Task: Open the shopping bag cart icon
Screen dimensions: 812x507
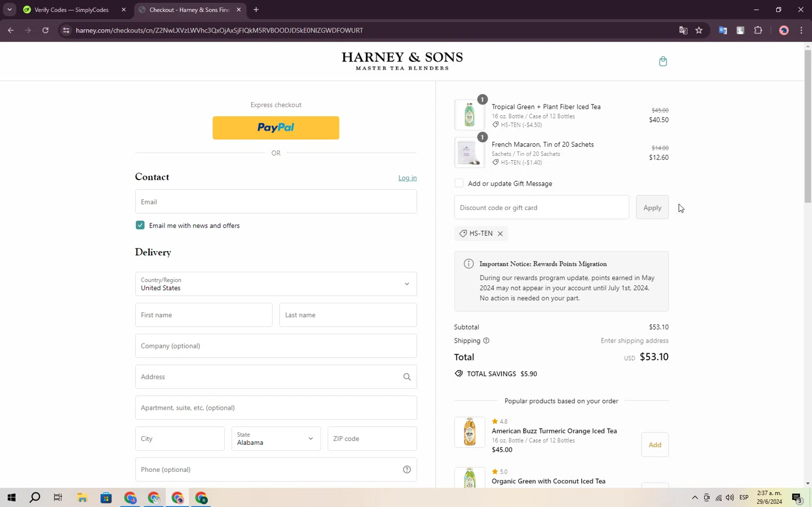Action: pos(663,61)
